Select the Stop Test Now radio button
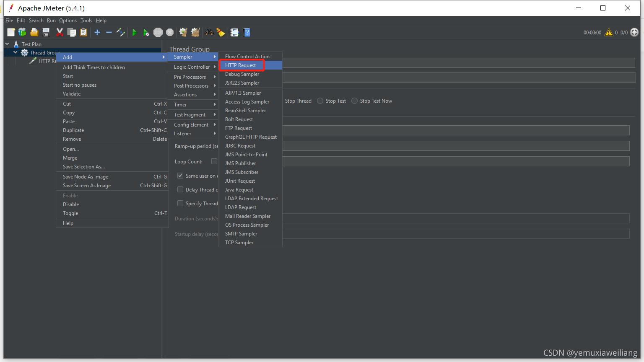This screenshot has width=644, height=362. pyautogui.click(x=355, y=101)
